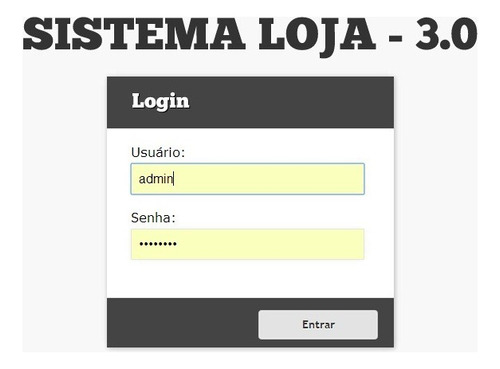Click empty space at the right of the Senha field
Image resolution: width=500 pixels, height=369 pixels.
pos(300,244)
